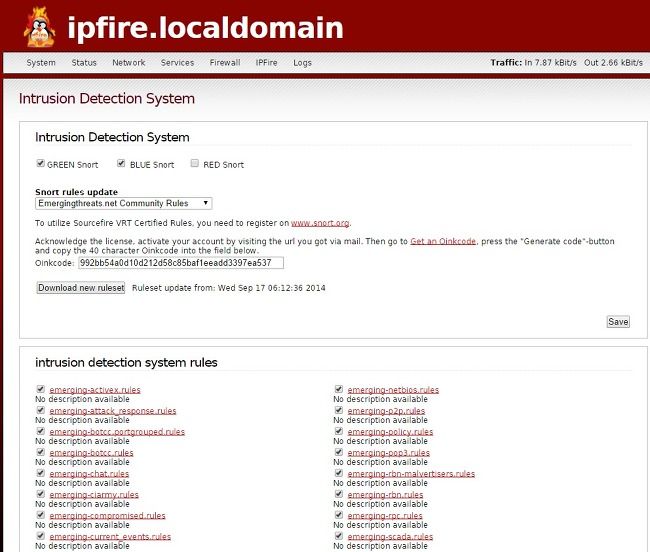Open the emerging-policy.rules link
The width and height of the screenshot is (650, 552).
coord(390,432)
